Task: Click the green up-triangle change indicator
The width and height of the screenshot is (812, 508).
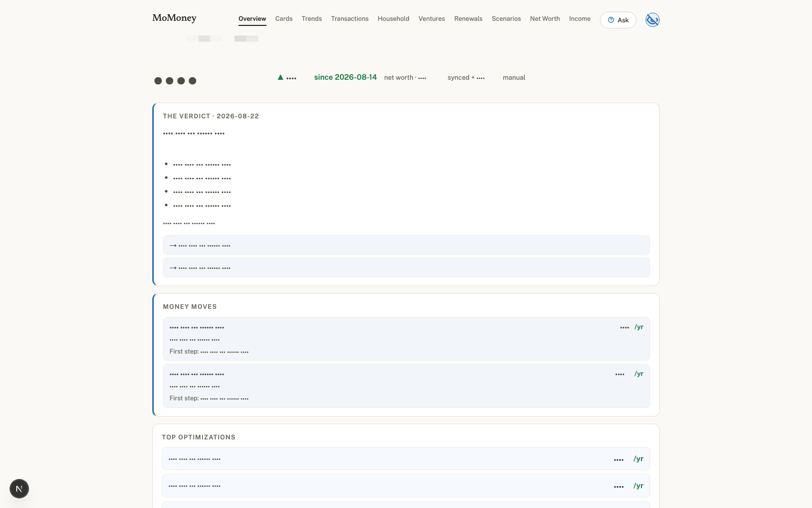Action: pos(280,77)
